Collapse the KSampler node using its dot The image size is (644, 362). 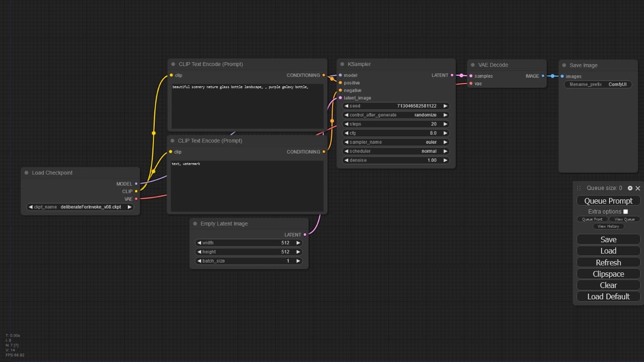point(343,64)
